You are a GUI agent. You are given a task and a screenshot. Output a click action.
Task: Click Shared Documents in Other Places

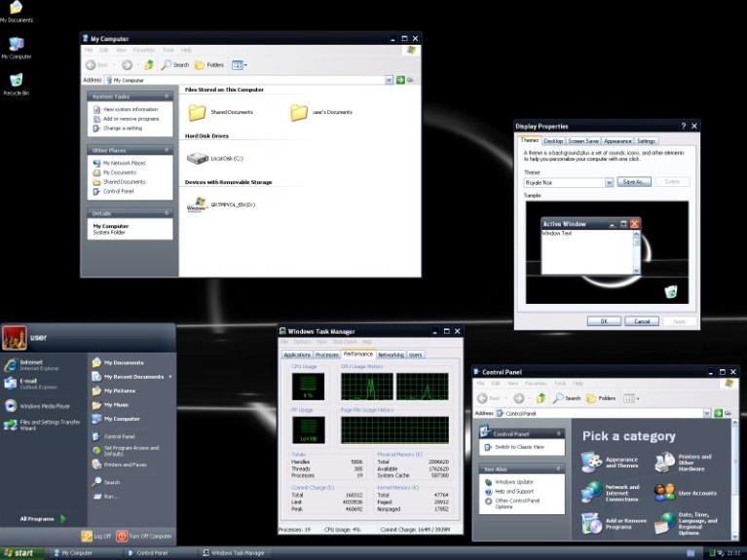[x=120, y=182]
